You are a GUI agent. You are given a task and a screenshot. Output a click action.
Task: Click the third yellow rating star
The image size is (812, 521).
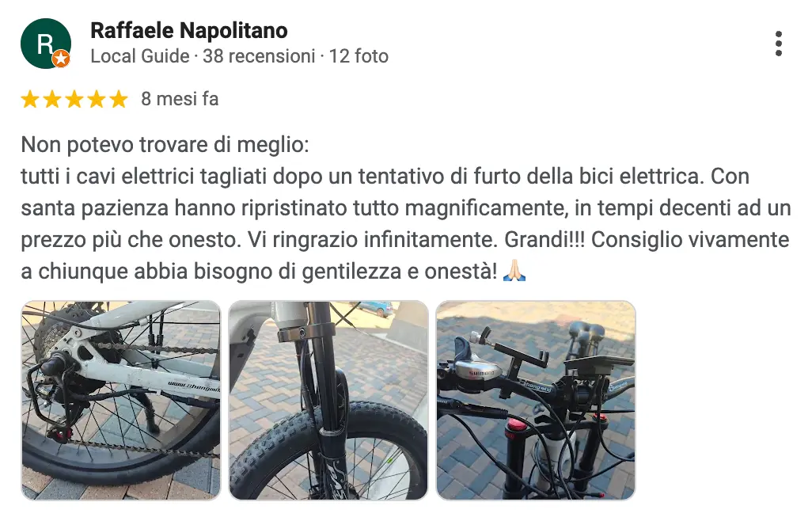(x=74, y=99)
